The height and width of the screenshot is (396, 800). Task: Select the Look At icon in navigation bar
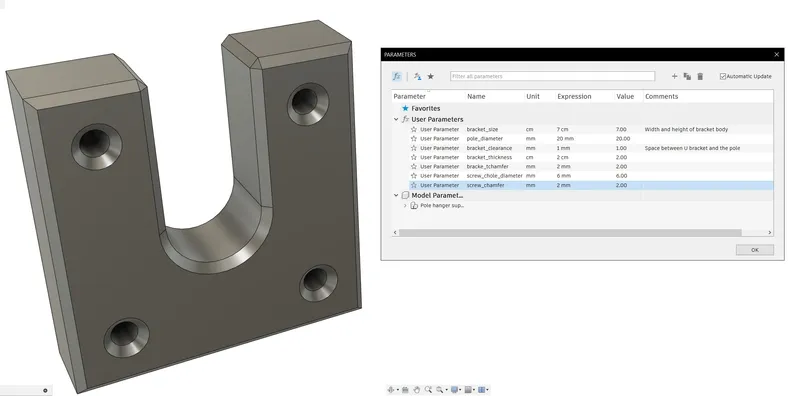tap(405, 390)
